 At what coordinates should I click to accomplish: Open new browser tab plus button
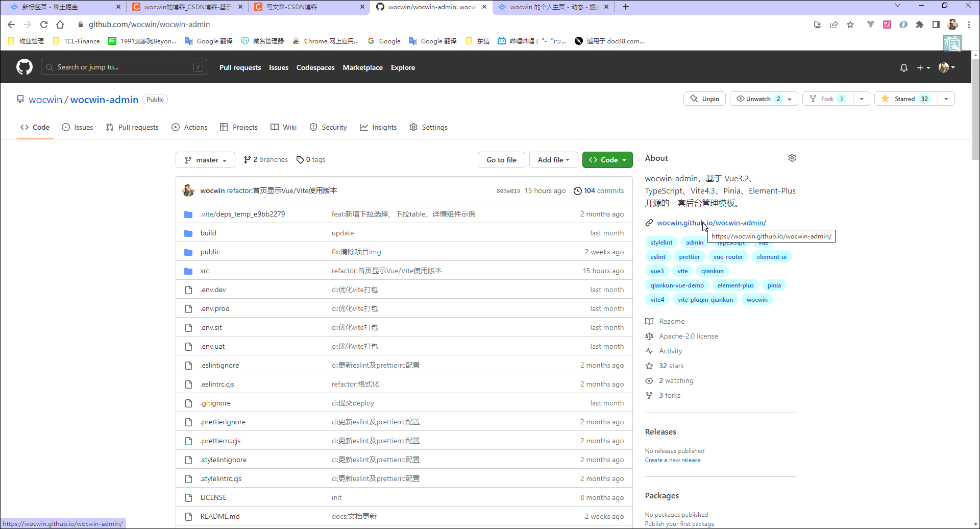(x=626, y=7)
